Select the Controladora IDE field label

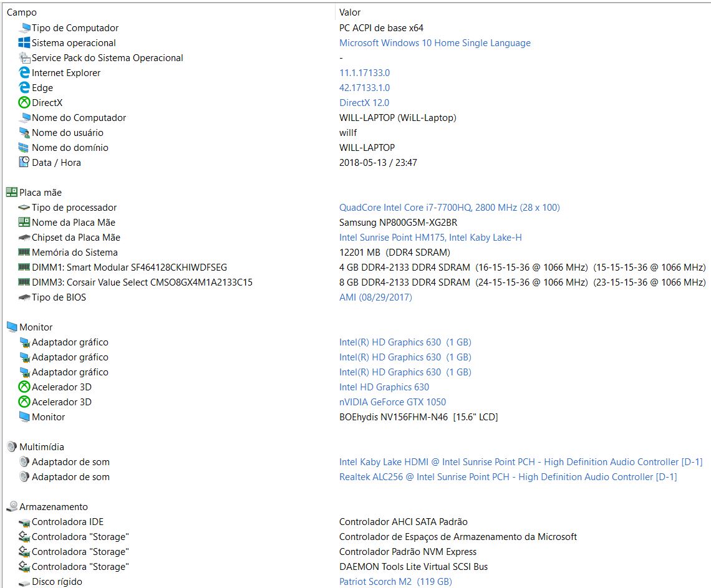click(67, 521)
